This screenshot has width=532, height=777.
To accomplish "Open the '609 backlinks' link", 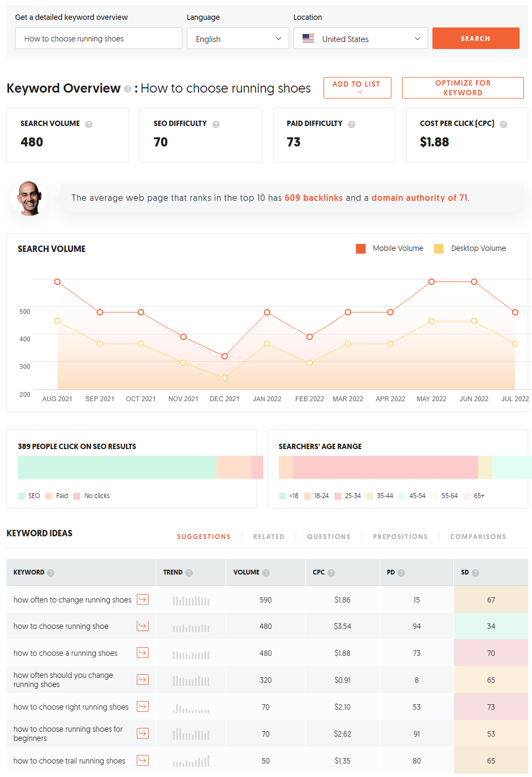I will pyautogui.click(x=314, y=198).
